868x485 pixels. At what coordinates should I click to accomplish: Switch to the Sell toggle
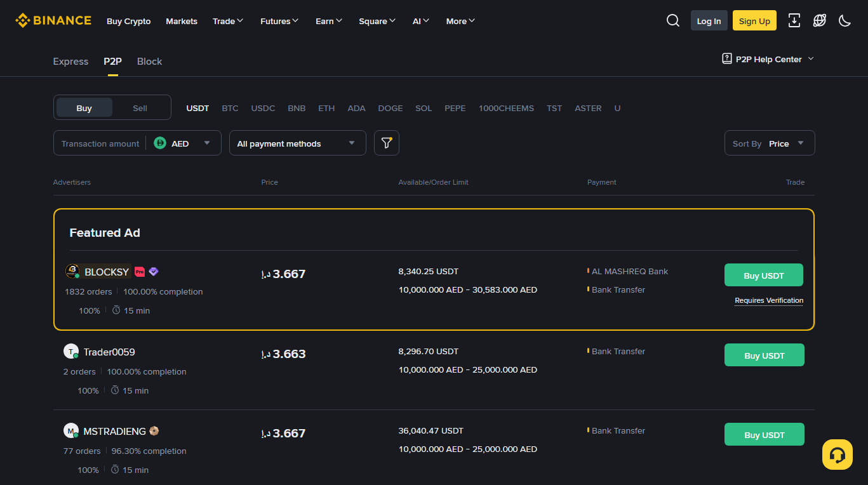coord(140,108)
